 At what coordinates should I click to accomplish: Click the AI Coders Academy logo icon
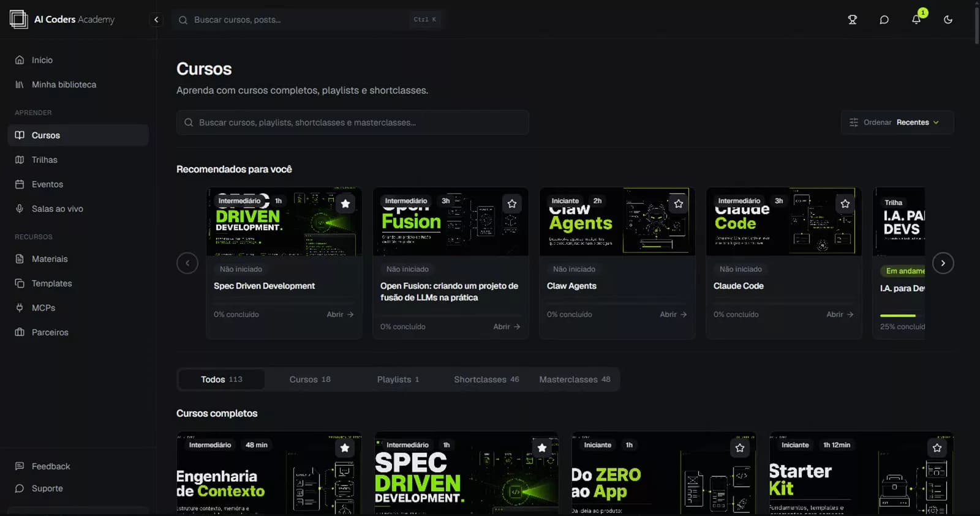(19, 20)
